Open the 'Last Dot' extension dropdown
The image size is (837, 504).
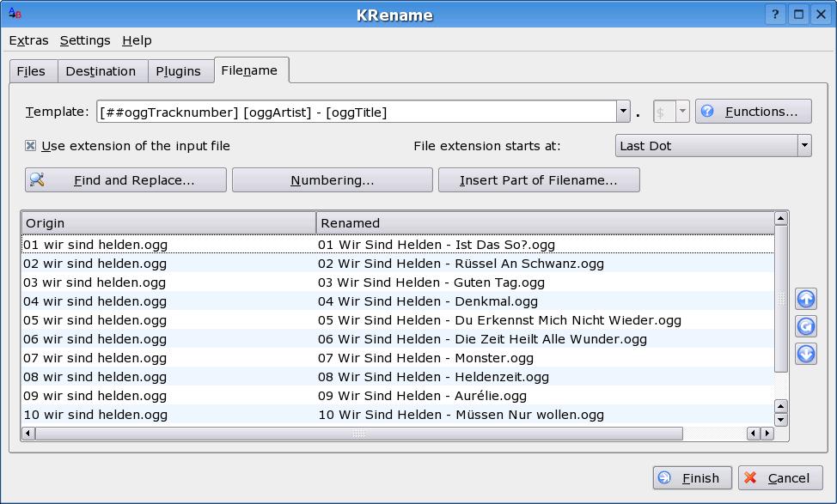coord(713,146)
